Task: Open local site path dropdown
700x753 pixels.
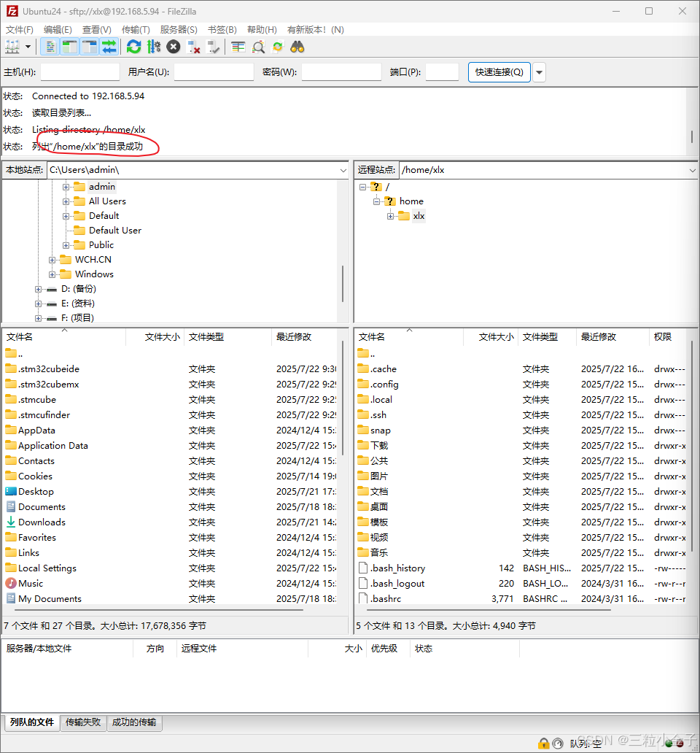Action: [343, 170]
